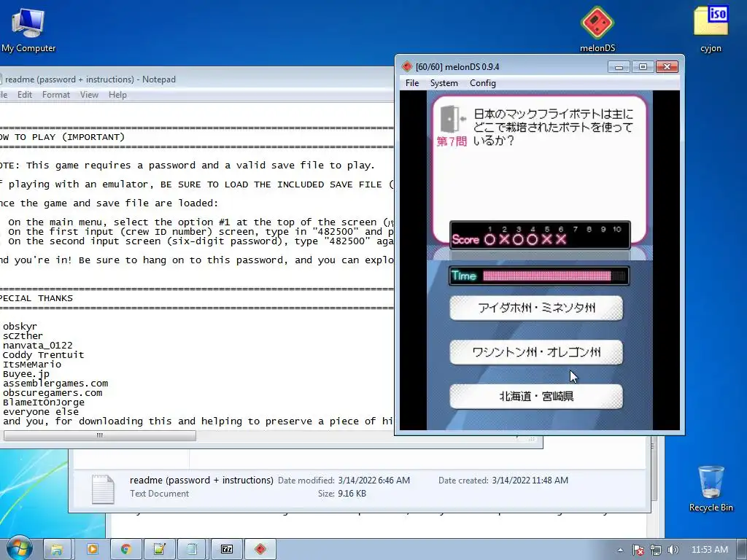The width and height of the screenshot is (747, 560).
Task: Maximize the melonDS window
Action: [x=643, y=66]
